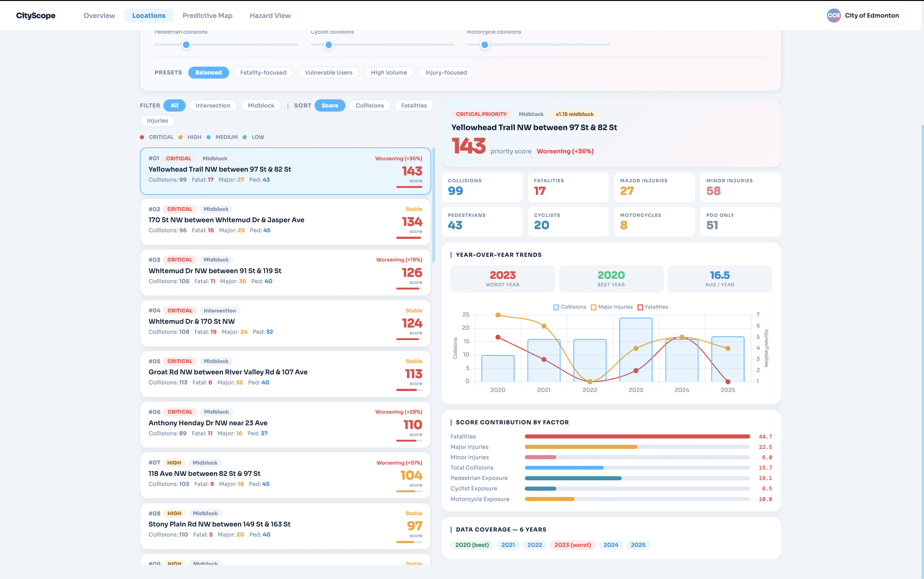The height and width of the screenshot is (579, 924).
Task: Open the Predictive Map tab
Action: [207, 16]
